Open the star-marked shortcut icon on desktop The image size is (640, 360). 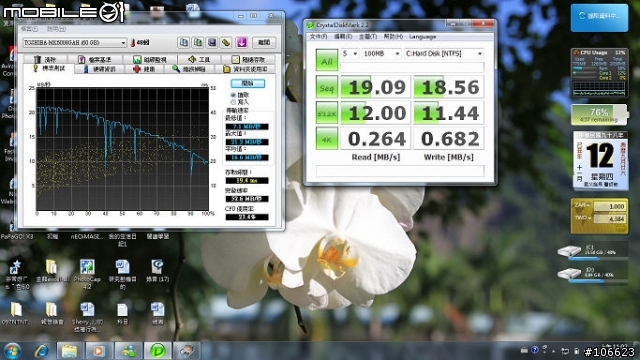(x=16, y=273)
